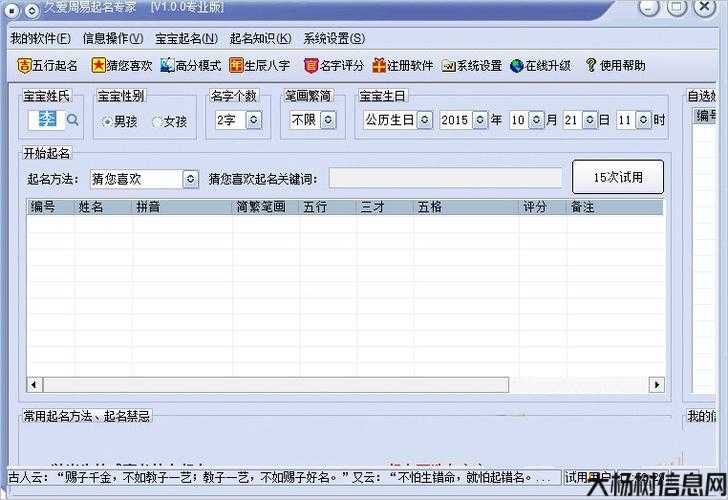This screenshot has height=500, width=728.
Task: Click the 在线升级 globe icon
Action: pos(517,66)
